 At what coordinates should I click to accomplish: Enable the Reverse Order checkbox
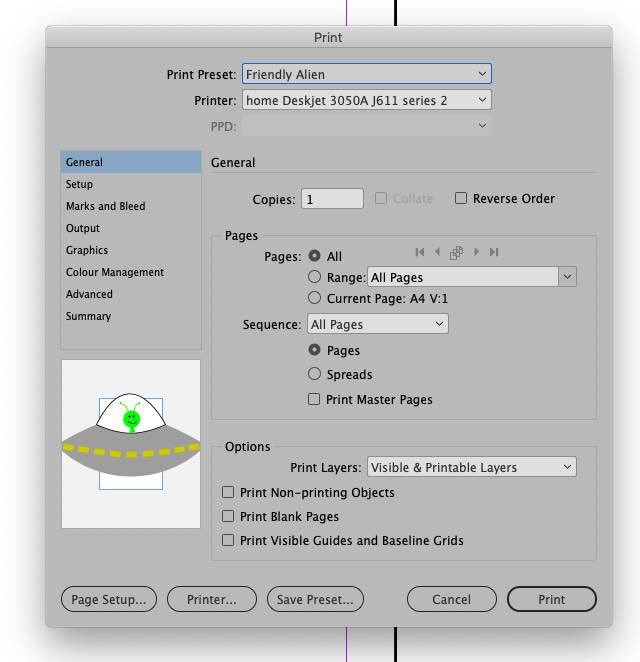tap(461, 198)
